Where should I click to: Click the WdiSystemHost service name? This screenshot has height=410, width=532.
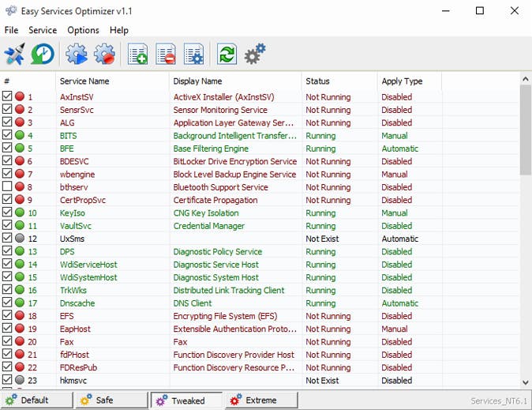(x=88, y=277)
